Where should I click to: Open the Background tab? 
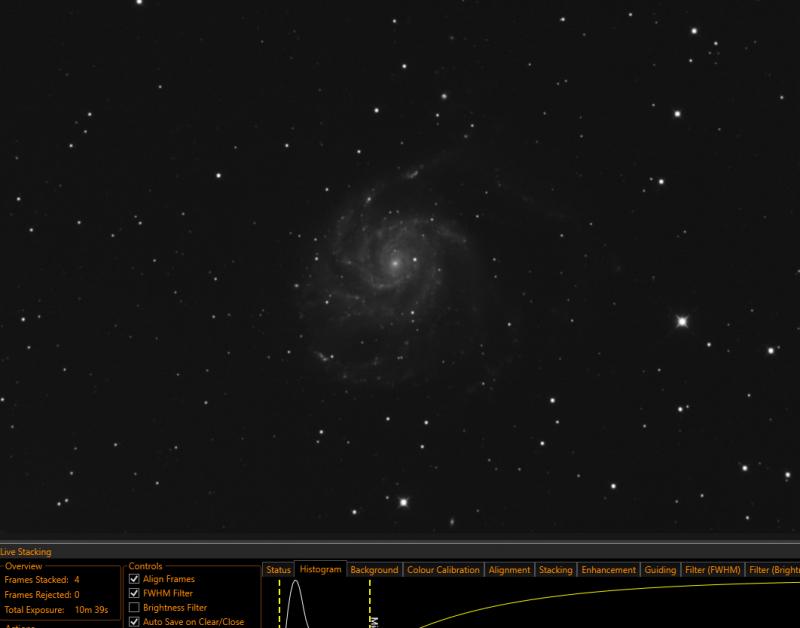(x=374, y=570)
